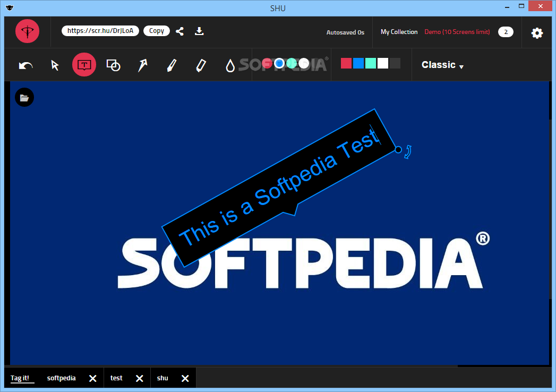556x392 pixels.
Task: Expand the Classic style dropdown
Action: click(x=442, y=65)
